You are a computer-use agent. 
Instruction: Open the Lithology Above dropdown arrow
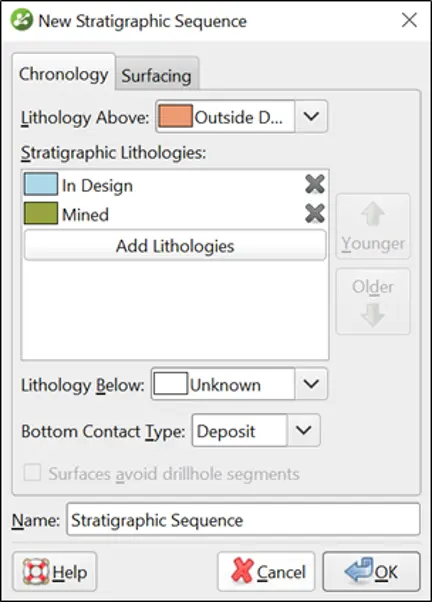311,116
